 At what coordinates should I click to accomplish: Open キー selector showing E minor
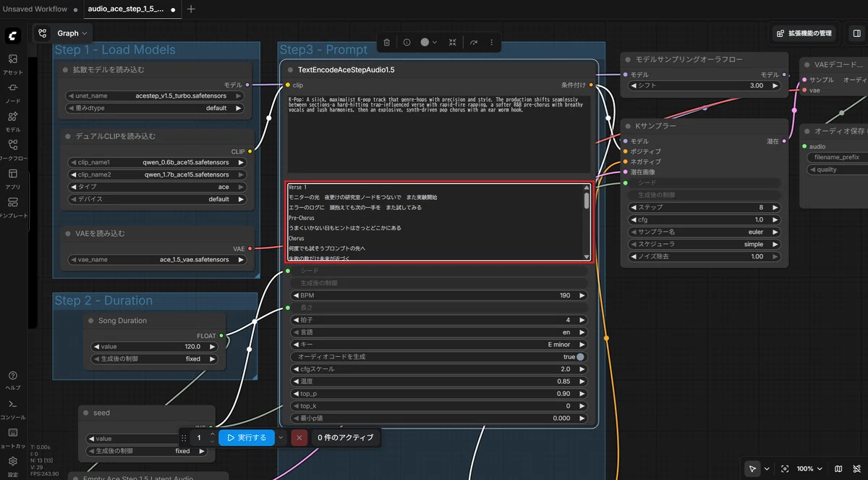coord(439,345)
